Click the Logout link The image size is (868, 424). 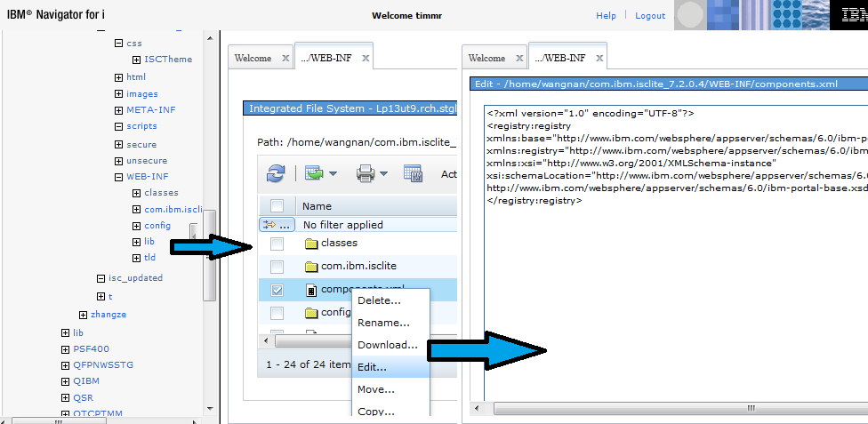(x=650, y=15)
